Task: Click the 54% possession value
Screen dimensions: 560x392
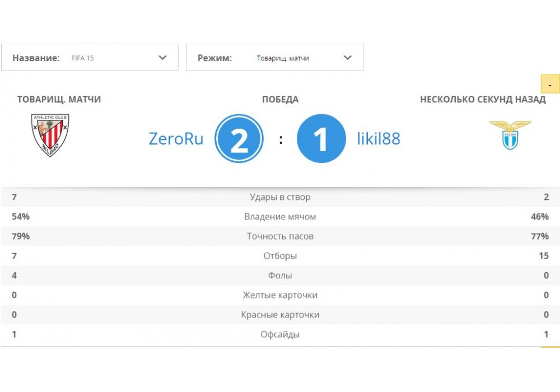Action: [21, 217]
